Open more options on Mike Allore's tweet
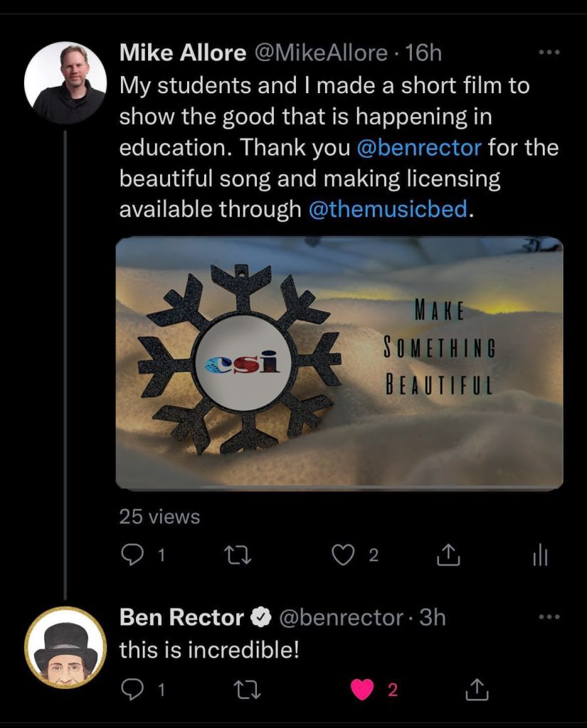This screenshot has width=587, height=728. point(549,53)
